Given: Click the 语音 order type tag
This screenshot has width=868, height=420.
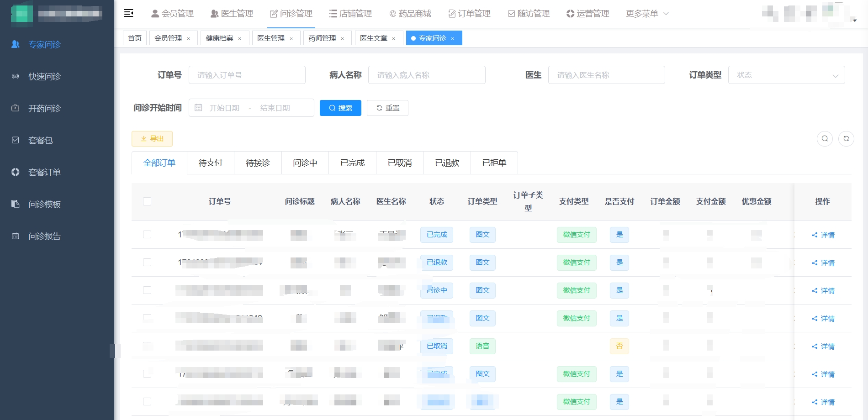Looking at the screenshot, I should click(x=482, y=346).
